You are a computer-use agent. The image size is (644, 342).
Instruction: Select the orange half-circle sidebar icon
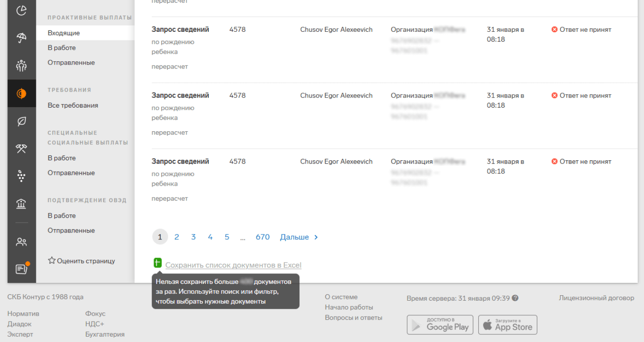21,94
